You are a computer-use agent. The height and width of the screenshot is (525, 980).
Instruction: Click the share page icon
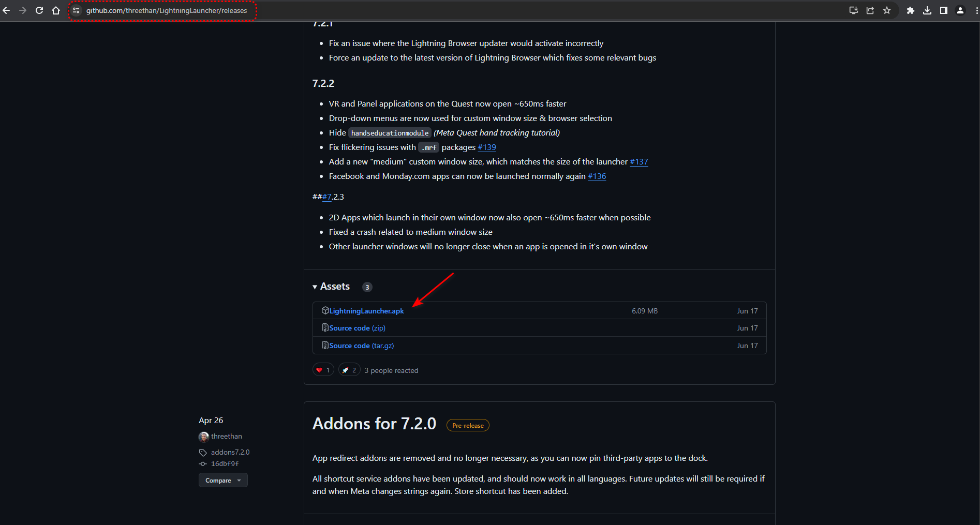pos(870,10)
